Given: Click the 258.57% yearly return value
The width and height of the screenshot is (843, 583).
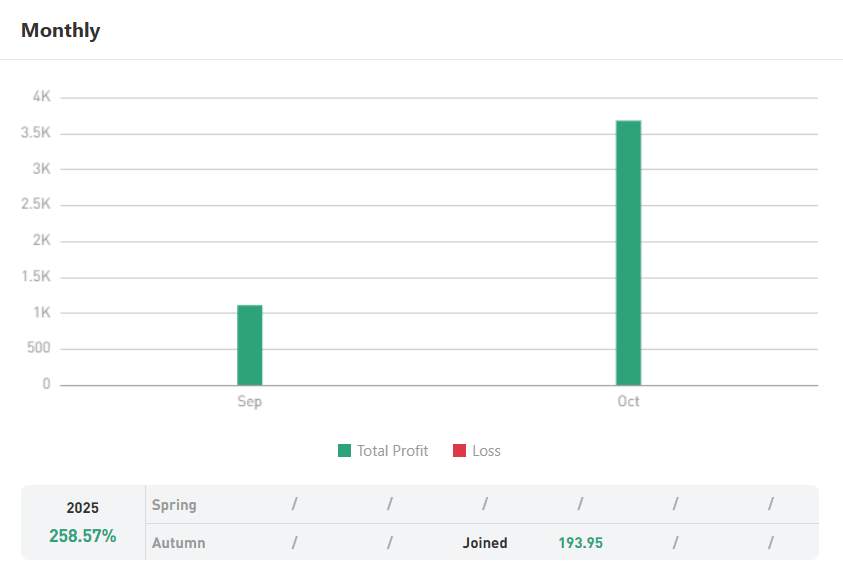Looking at the screenshot, I should (x=83, y=536).
